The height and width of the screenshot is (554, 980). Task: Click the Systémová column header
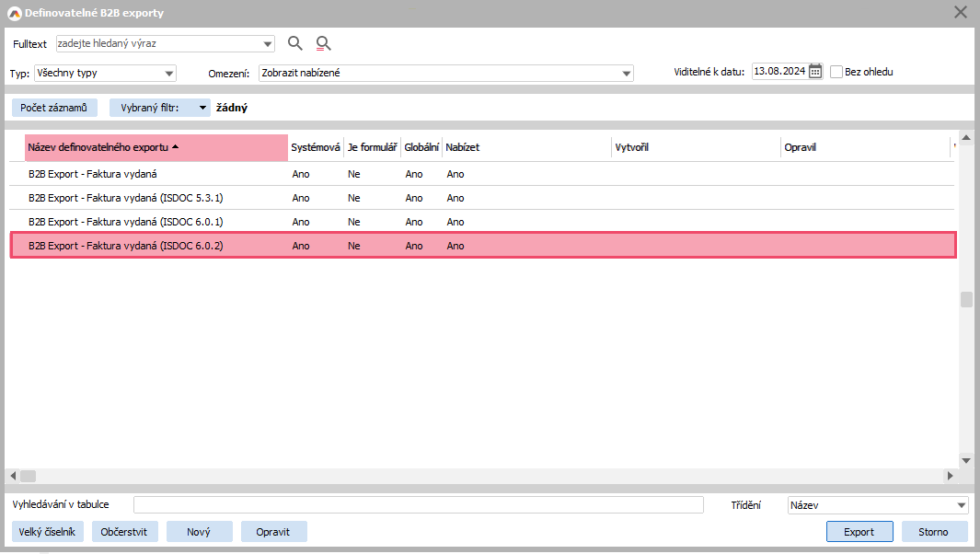316,147
